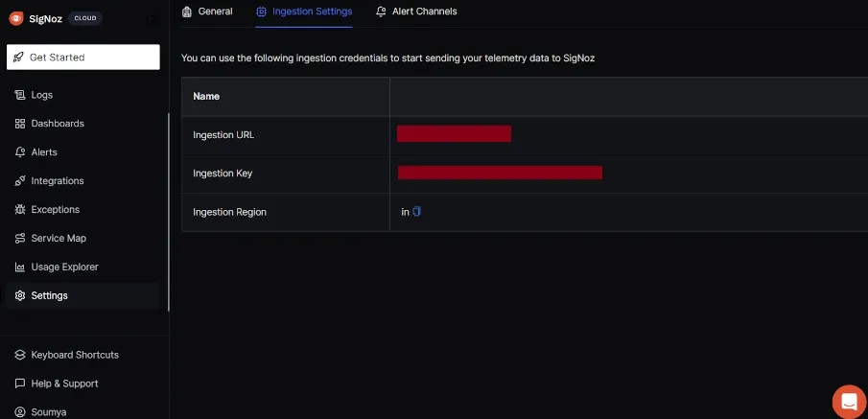Click the Keyboard Shortcuts layers icon

20,355
